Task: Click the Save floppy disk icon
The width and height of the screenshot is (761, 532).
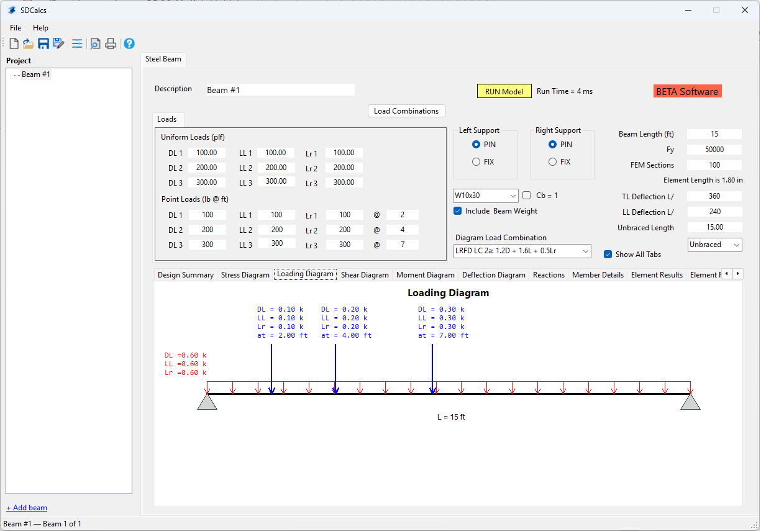Action: tap(43, 43)
